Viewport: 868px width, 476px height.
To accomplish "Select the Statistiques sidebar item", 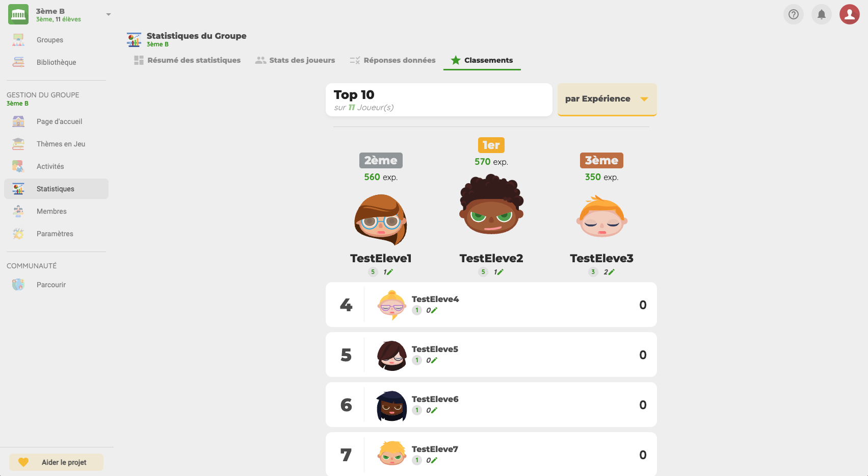I will tap(56, 189).
